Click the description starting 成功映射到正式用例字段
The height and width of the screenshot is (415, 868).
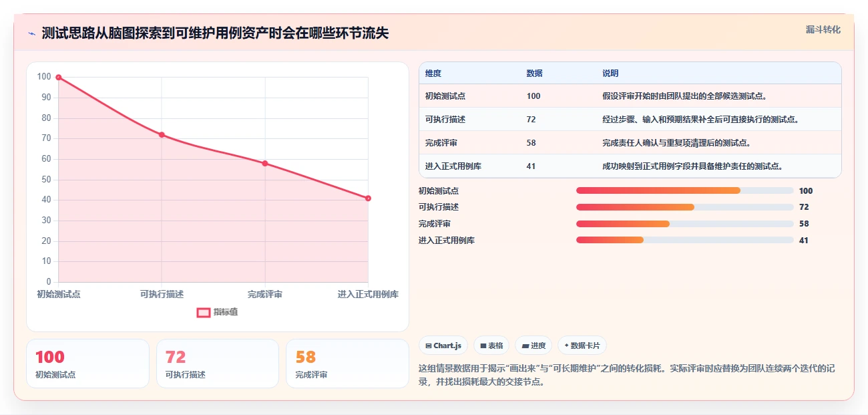tap(692, 166)
